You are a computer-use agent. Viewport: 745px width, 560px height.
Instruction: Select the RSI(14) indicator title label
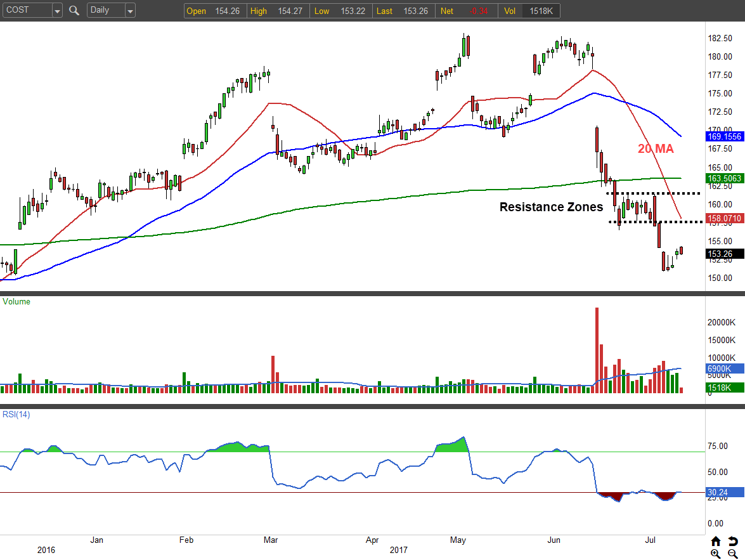pos(17,415)
